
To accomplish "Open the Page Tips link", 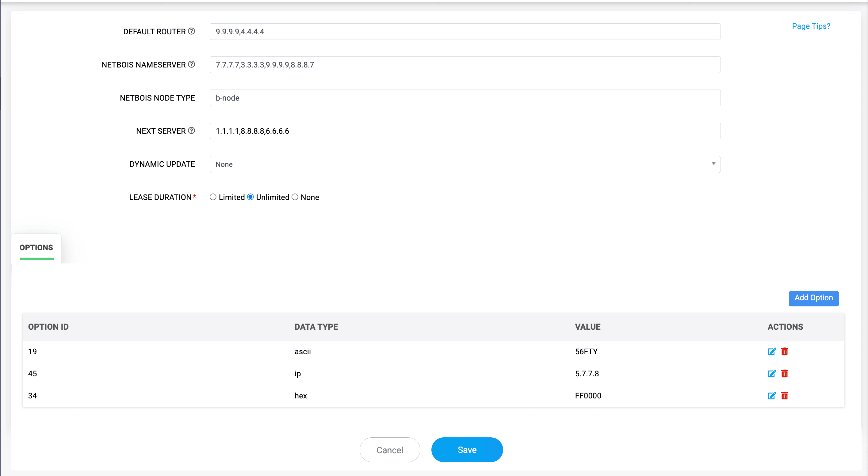I will point(811,26).
